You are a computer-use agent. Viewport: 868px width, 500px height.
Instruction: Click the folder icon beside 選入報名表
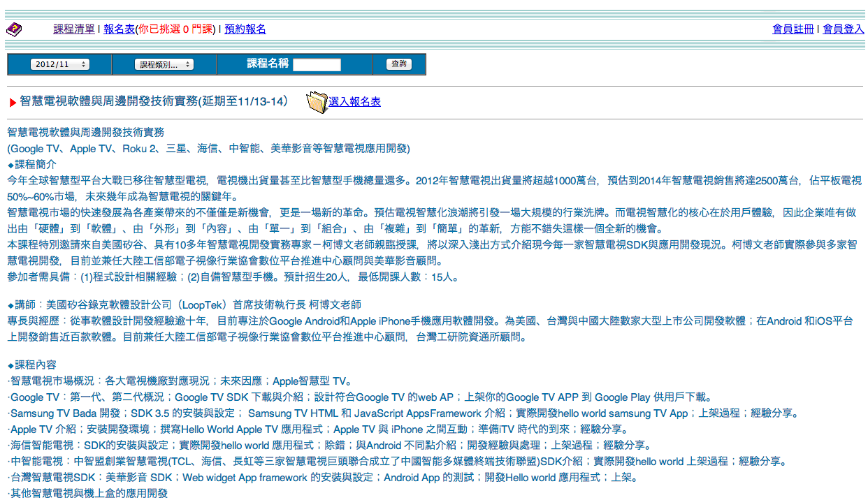click(x=317, y=102)
